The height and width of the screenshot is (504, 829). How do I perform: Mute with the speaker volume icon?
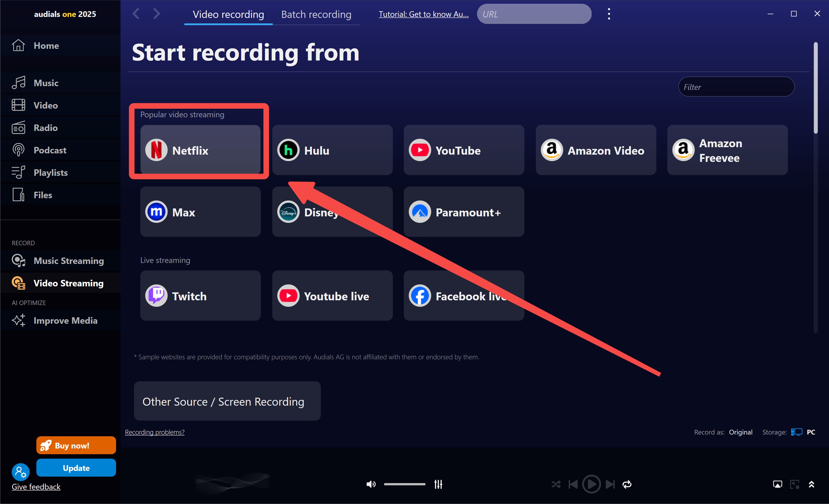coord(371,484)
